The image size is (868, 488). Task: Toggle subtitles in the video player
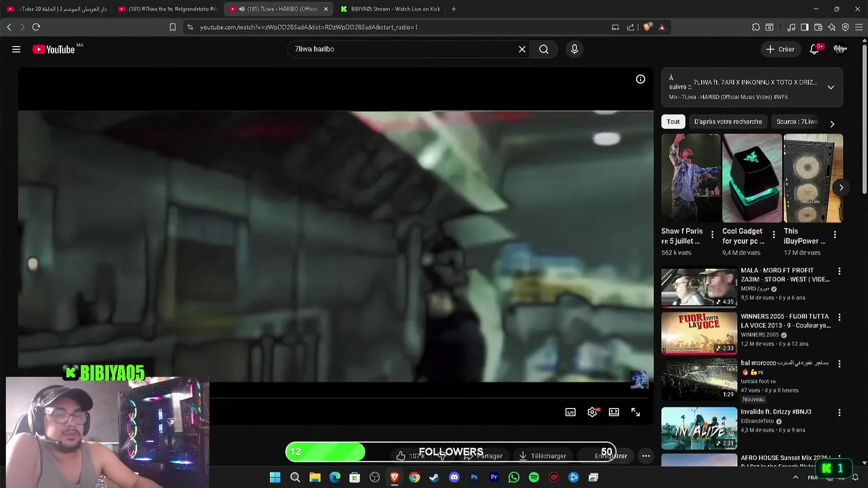point(571,412)
